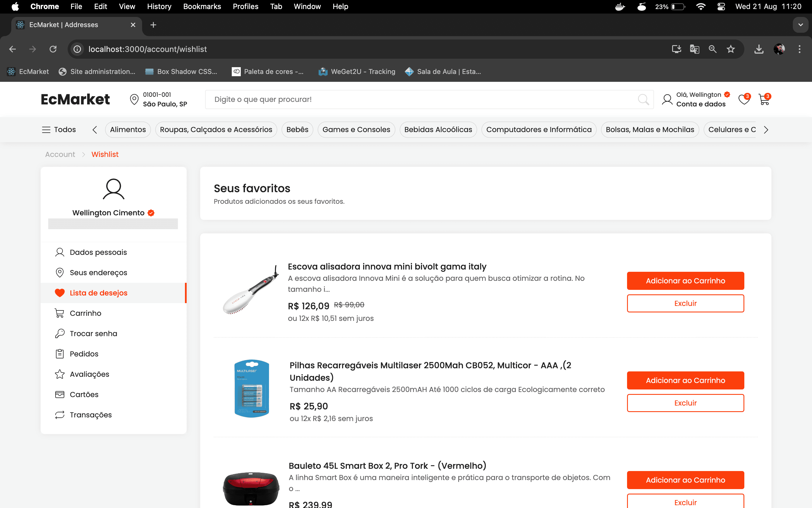Click the Wishlist breadcrumb
Screen dimensions: 812x508
pyautogui.click(x=105, y=155)
